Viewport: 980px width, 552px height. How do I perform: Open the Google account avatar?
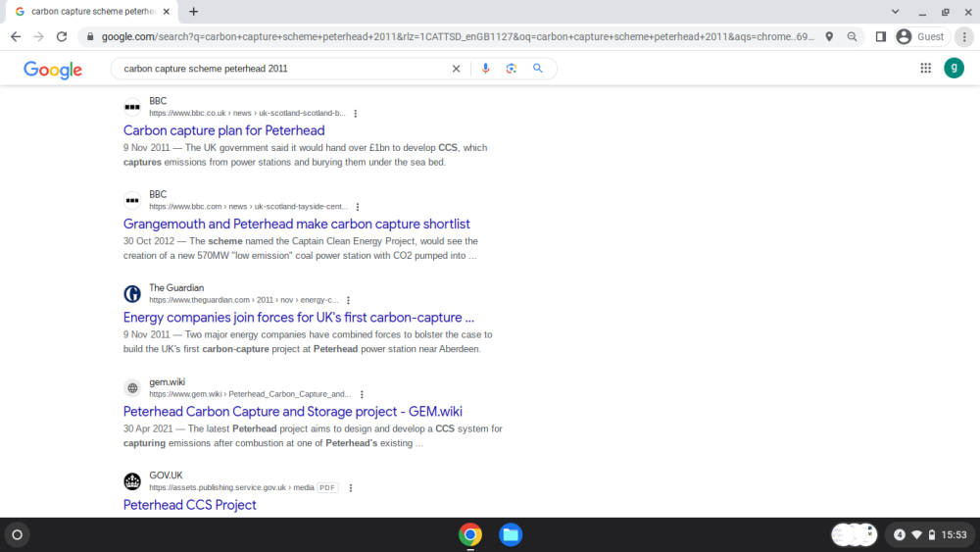coord(954,68)
